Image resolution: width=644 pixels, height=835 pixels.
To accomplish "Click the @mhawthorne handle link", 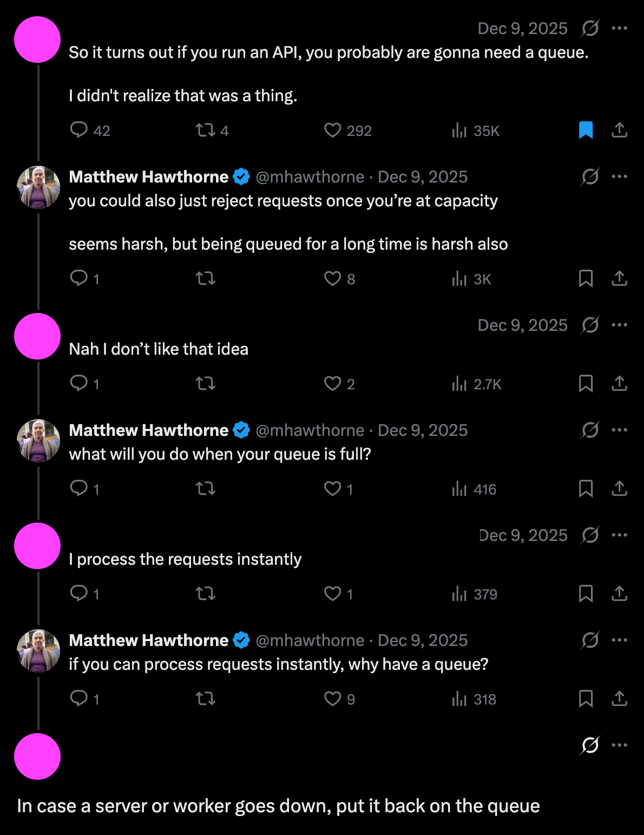I will (310, 176).
